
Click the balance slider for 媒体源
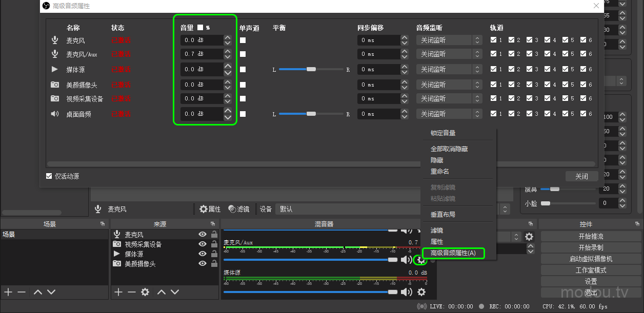pyautogui.click(x=310, y=69)
